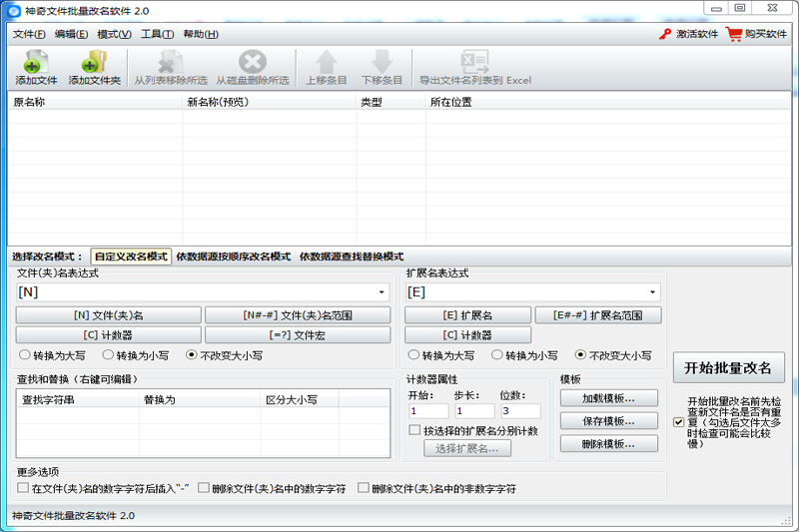Click the 激活软件 key icon
799x532 pixels.
665,34
